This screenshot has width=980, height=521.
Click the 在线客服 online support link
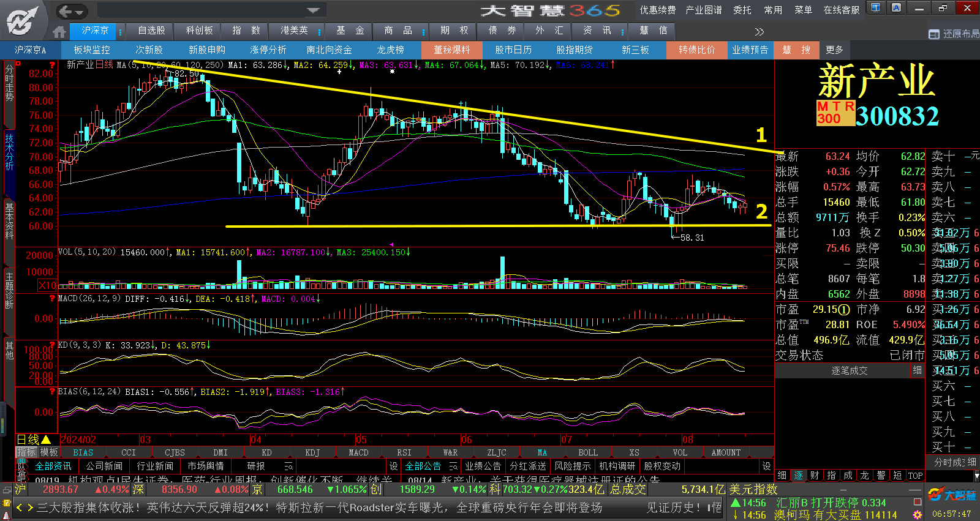[x=841, y=10]
